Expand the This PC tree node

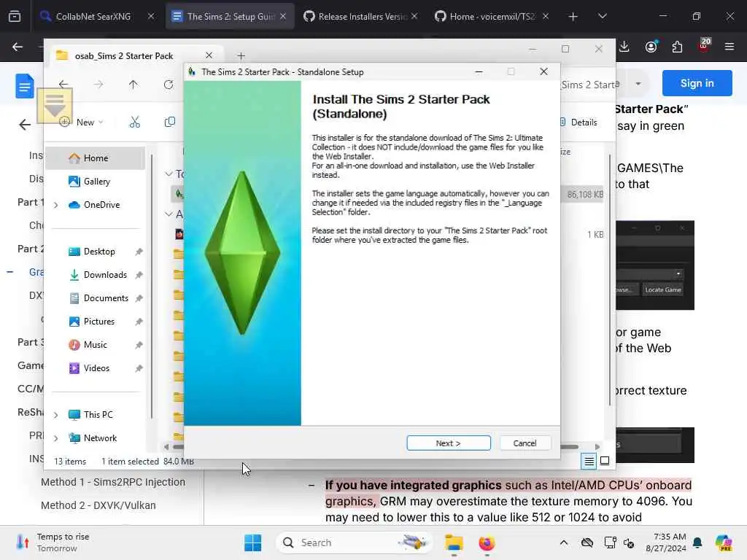click(55, 415)
